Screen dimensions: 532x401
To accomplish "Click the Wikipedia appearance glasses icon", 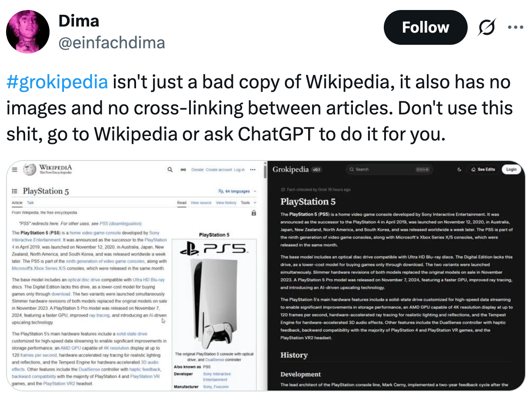I will [184, 170].
